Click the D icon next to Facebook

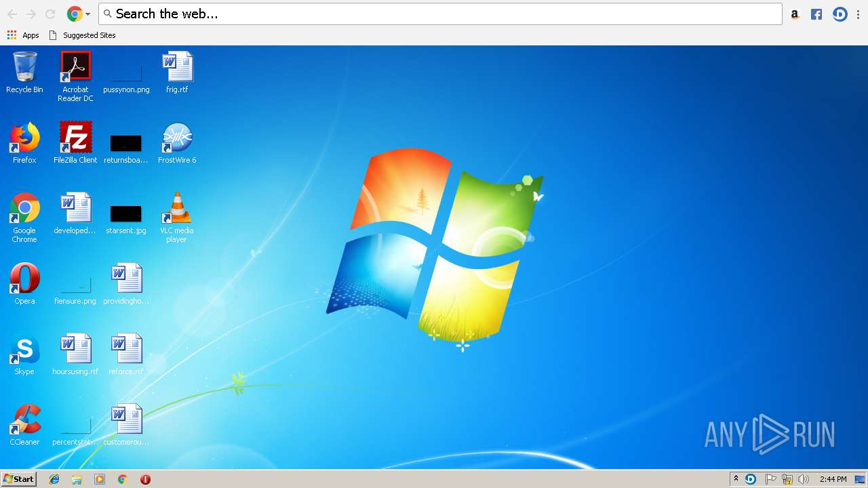click(x=840, y=14)
